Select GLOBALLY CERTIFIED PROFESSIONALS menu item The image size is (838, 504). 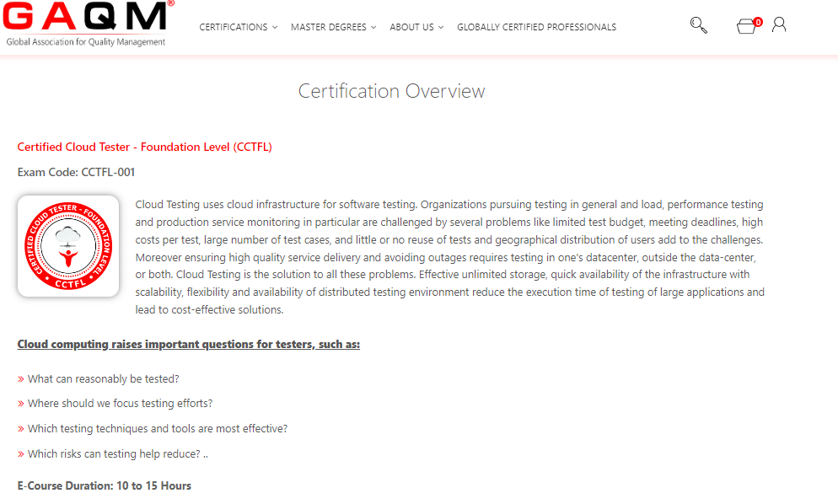tap(536, 27)
